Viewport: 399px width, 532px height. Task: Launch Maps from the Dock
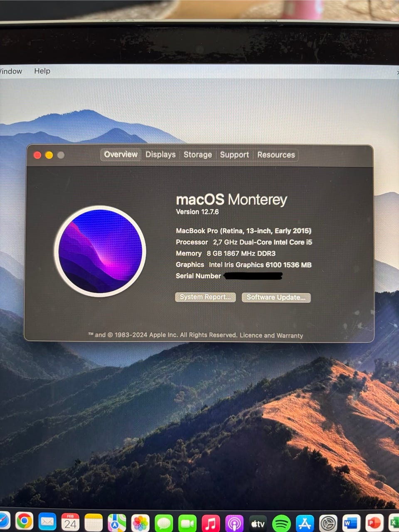117,522
